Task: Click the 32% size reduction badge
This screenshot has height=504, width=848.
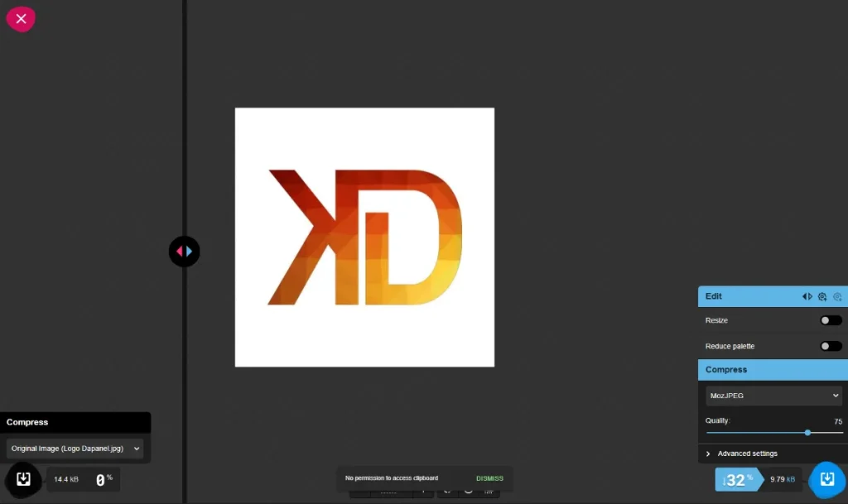Action: pos(739,480)
